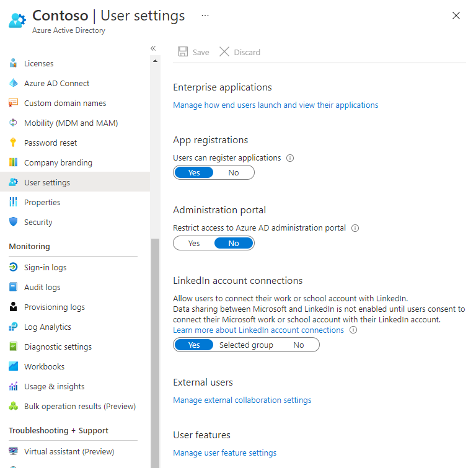The height and width of the screenshot is (468, 476).
Task: Click info icon beside Users can register applications
Action: 290,158
